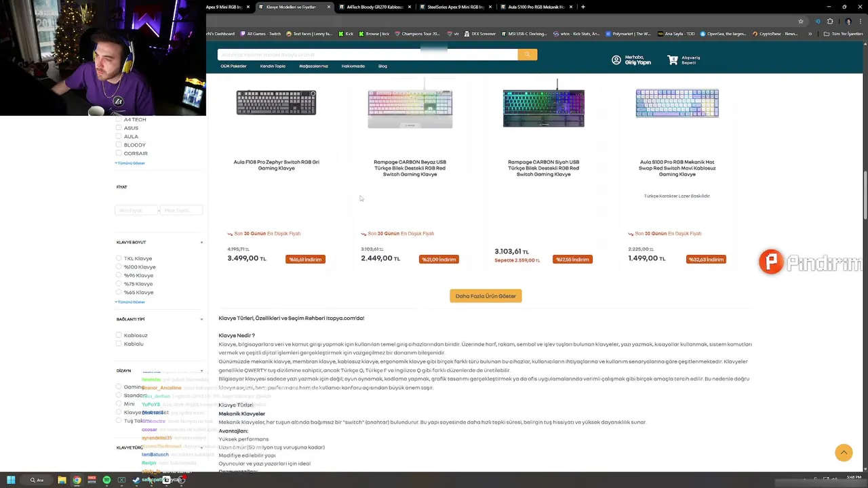Bookmark this page with the star icon
This screenshot has width=868, height=488.
(801, 21)
